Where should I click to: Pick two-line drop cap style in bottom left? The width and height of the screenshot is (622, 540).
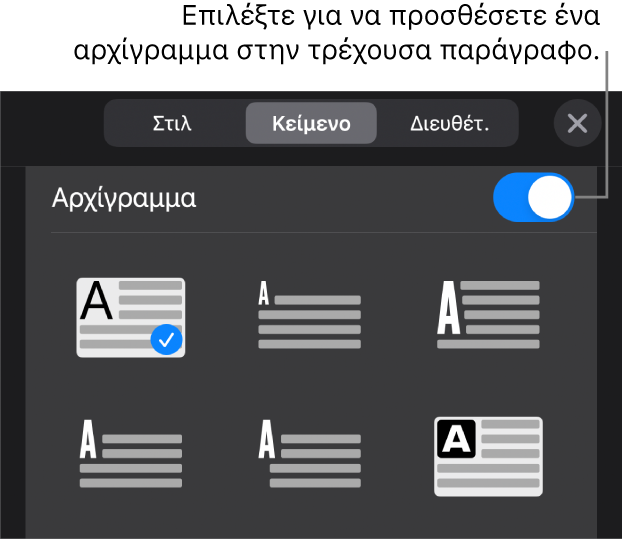[131, 454]
